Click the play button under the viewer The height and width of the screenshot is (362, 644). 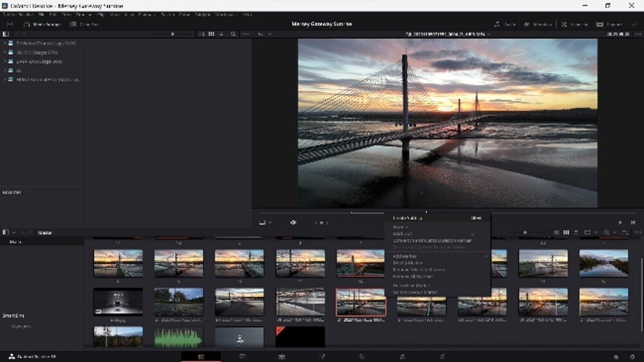tap(620, 223)
